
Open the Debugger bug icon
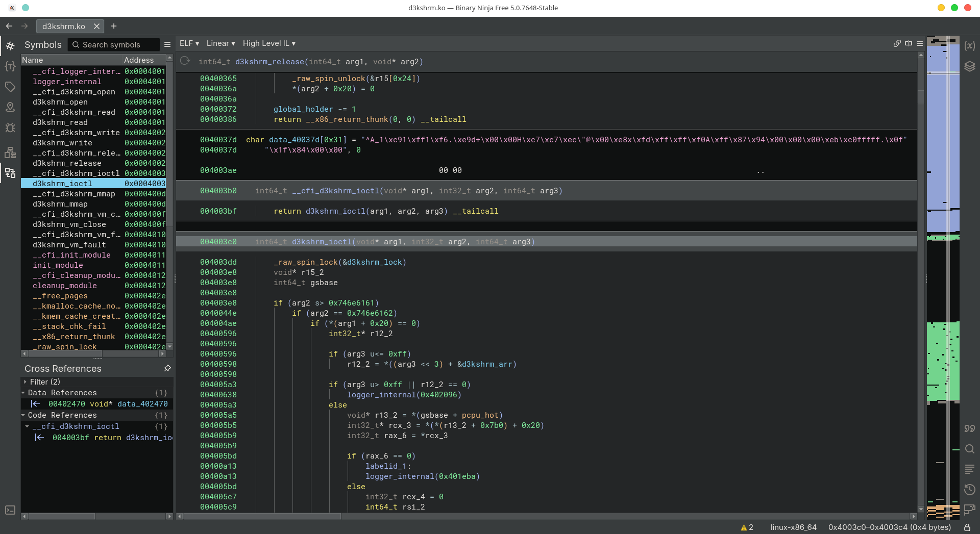(10, 128)
